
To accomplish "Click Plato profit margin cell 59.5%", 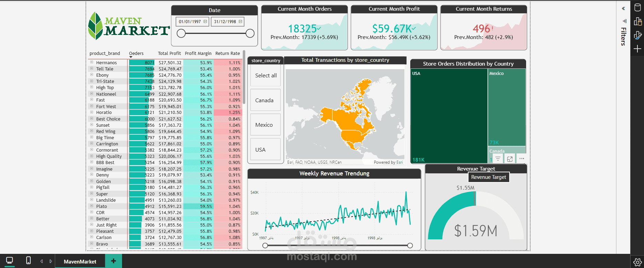I will click(x=198, y=206).
